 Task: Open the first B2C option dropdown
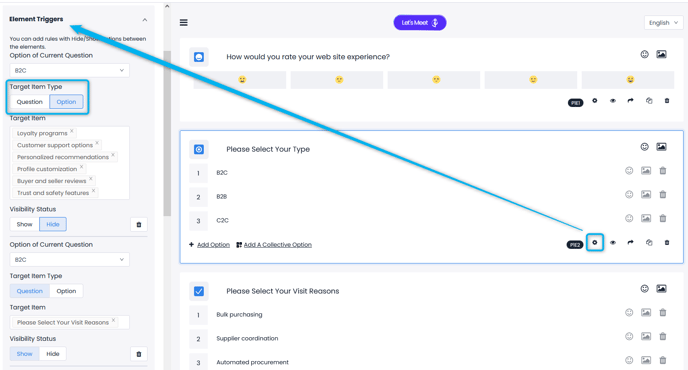[x=69, y=70]
